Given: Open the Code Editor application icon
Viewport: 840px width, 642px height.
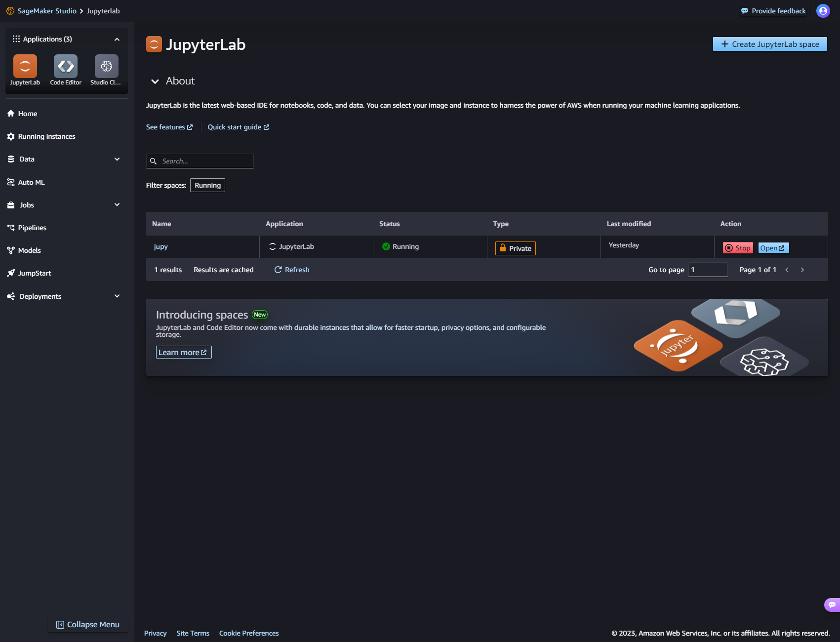Looking at the screenshot, I should (66, 66).
